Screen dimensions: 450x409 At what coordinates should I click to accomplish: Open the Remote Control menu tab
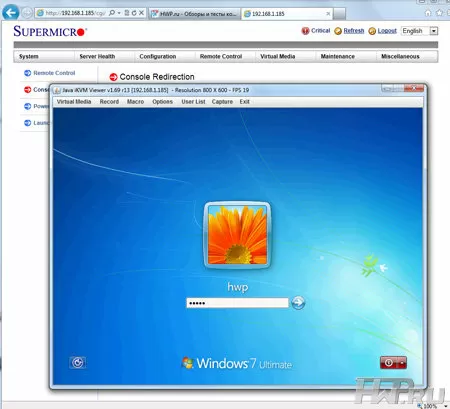pos(221,56)
